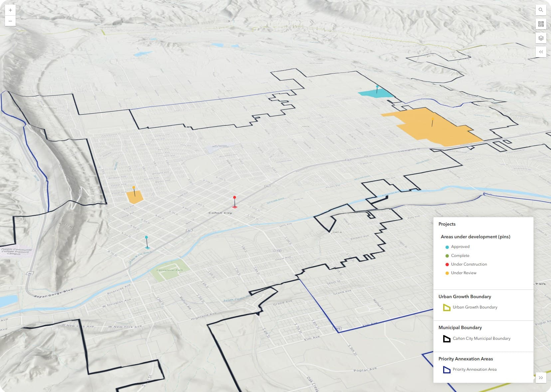Screen dimensions: 551x392
Task: Open the map search tool
Action: [x=541, y=10]
